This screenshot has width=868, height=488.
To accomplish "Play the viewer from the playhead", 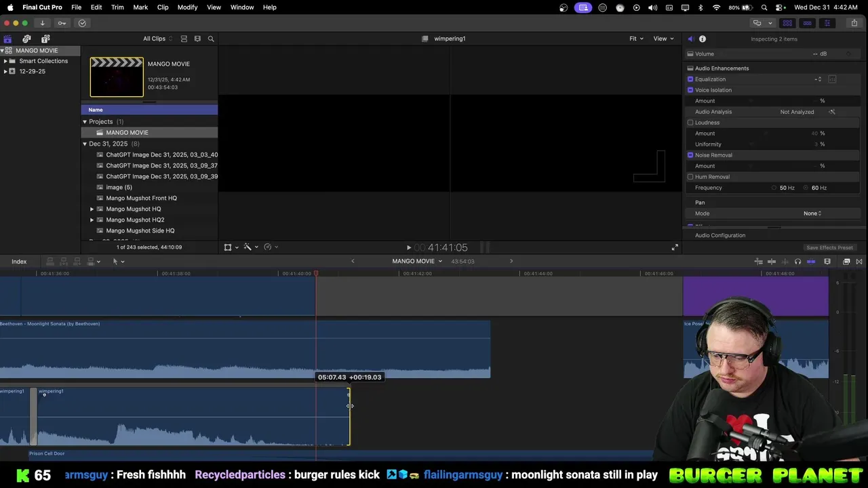I will 408,247.
